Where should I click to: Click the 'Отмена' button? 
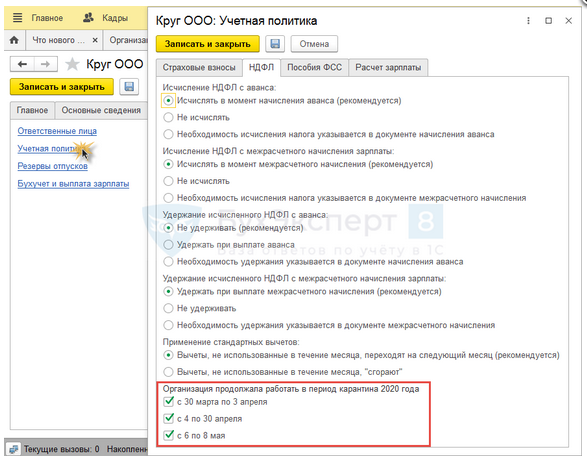tap(314, 44)
